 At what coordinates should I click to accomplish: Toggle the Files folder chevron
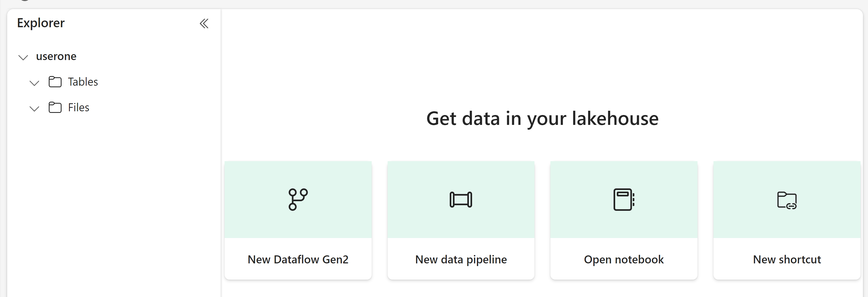[x=34, y=108]
